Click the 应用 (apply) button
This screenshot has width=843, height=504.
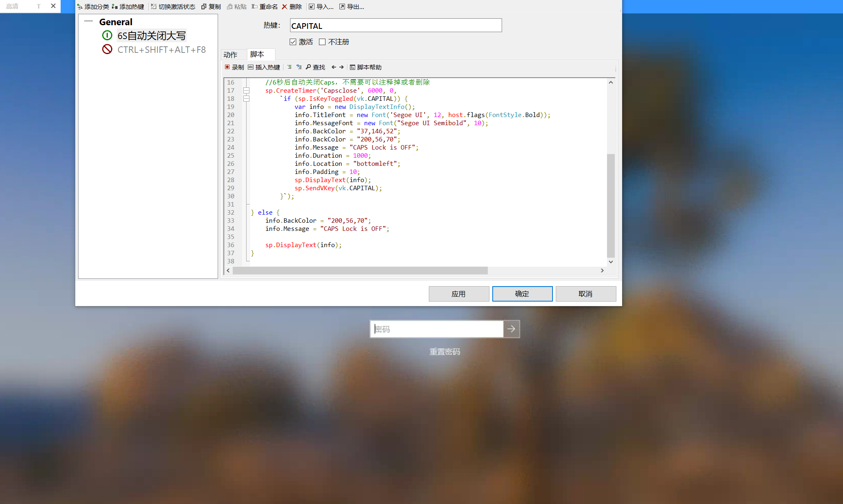tap(459, 293)
